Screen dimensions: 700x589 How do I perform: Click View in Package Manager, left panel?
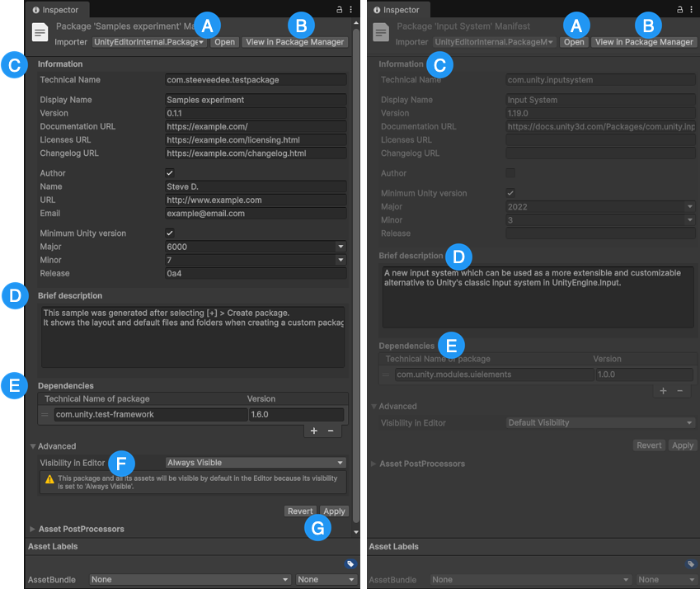click(x=294, y=42)
